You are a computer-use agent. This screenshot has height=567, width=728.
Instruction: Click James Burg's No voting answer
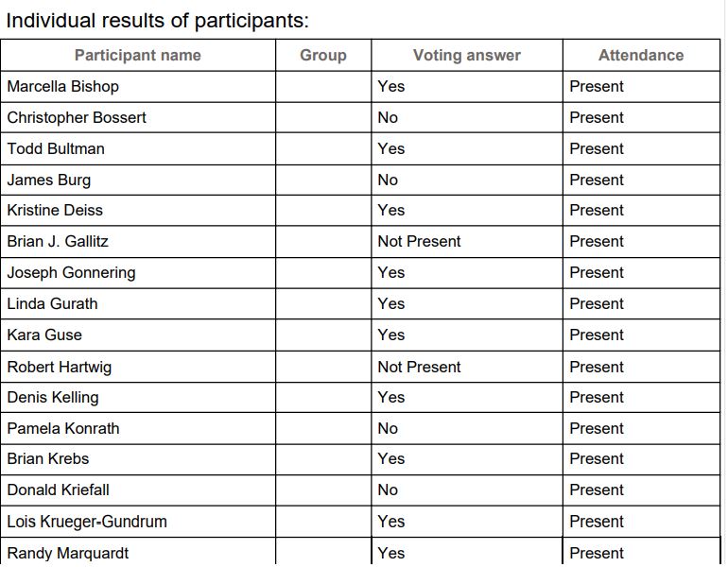[x=388, y=180]
